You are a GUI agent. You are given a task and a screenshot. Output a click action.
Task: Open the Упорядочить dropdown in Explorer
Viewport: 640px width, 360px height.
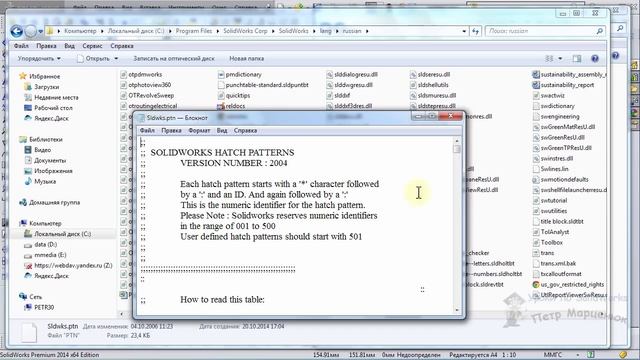point(39,59)
